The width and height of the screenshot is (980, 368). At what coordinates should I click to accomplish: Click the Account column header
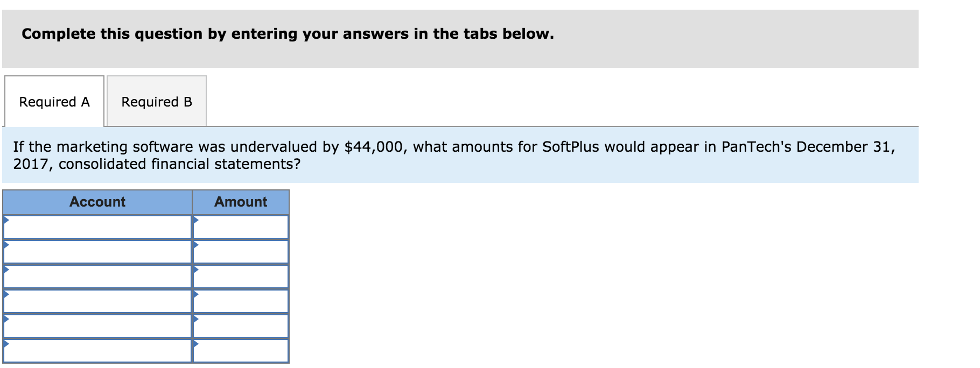97,202
